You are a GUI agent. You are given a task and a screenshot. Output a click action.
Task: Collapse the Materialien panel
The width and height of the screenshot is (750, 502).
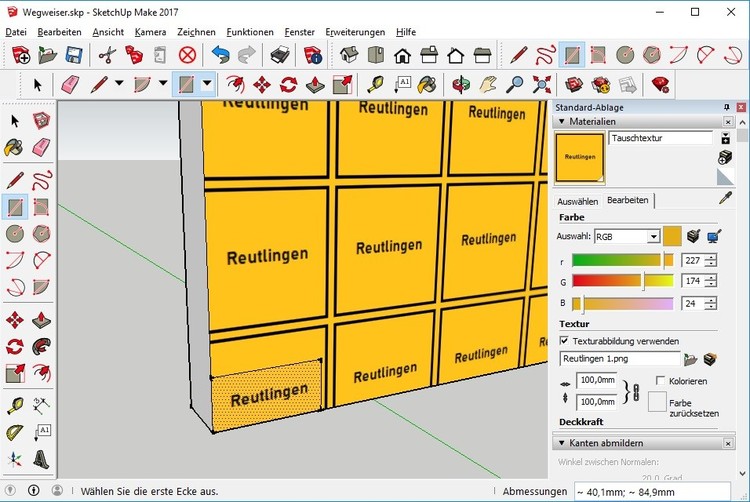pyautogui.click(x=562, y=121)
